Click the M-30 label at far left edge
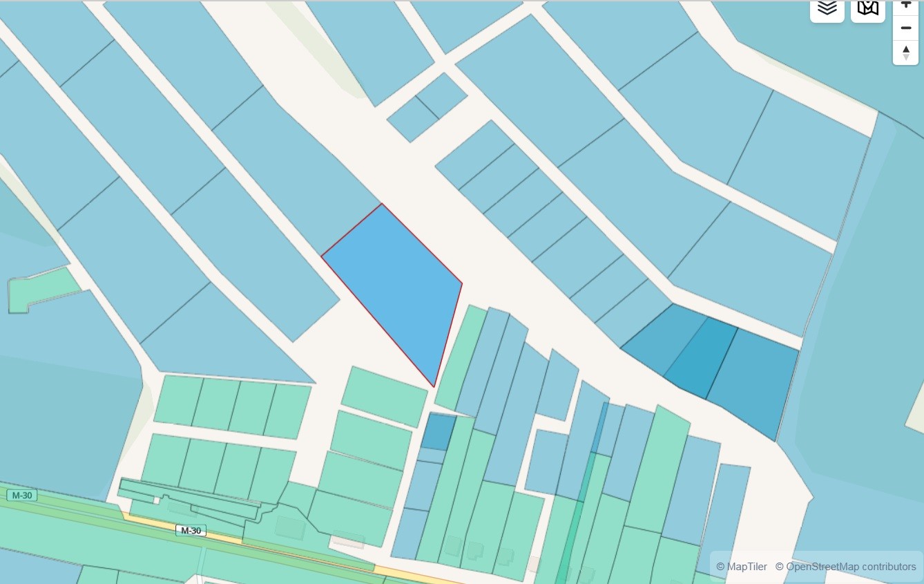Viewport: 924px width, 584px height. coord(21,496)
